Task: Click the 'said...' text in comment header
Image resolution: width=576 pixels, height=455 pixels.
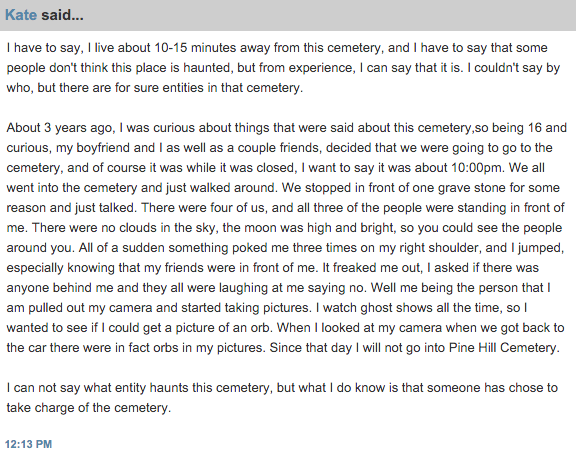Action: click(x=62, y=15)
